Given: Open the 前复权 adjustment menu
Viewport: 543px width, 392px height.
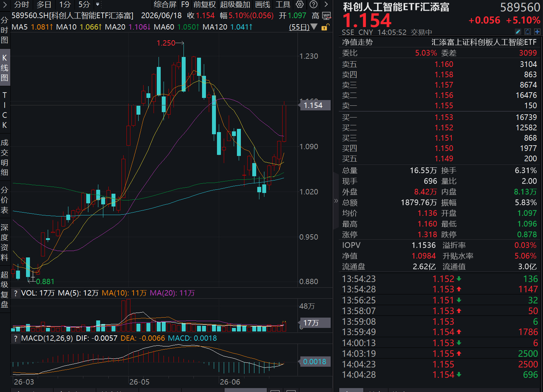Looking at the screenshot, I should point(205,5).
